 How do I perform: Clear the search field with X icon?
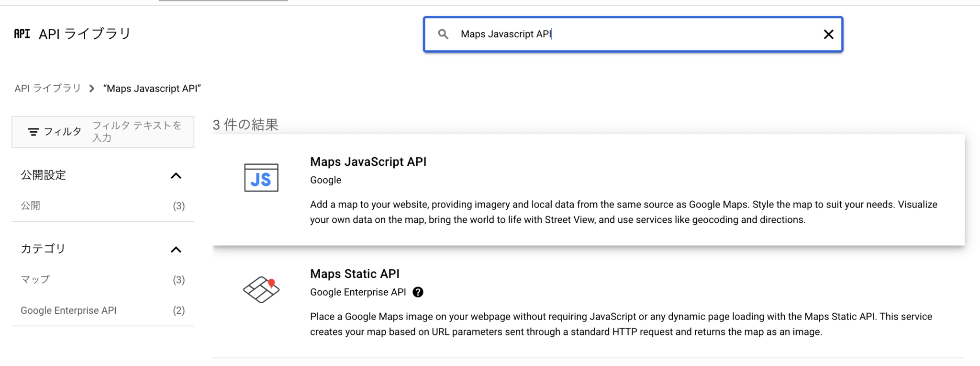coord(828,34)
